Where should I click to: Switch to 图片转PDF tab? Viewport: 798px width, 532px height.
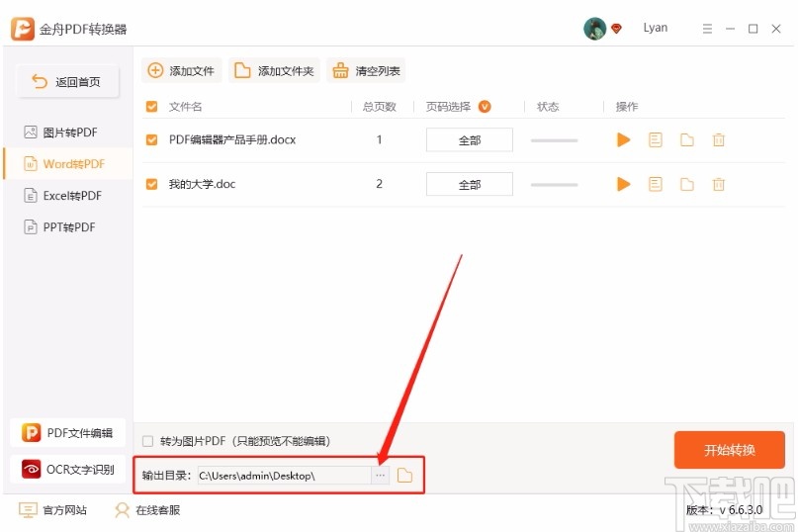tap(67, 133)
